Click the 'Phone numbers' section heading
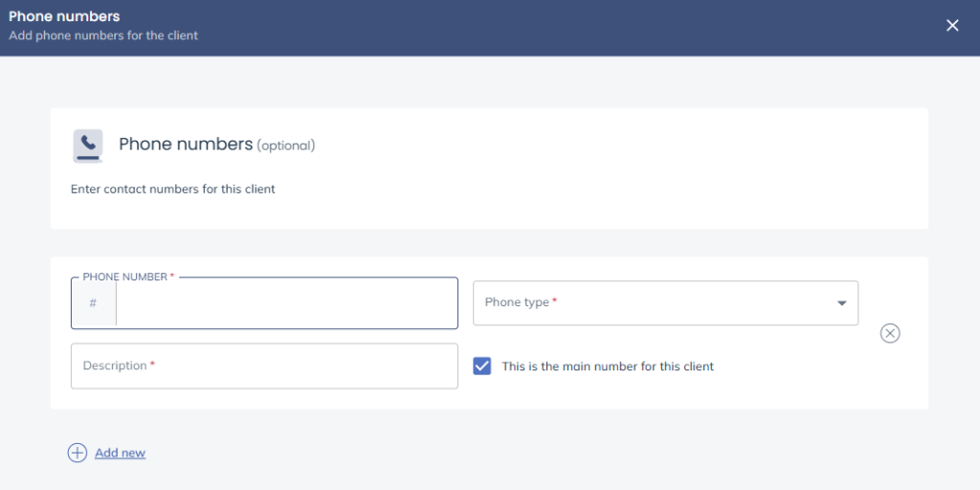The image size is (980, 490). click(x=186, y=145)
